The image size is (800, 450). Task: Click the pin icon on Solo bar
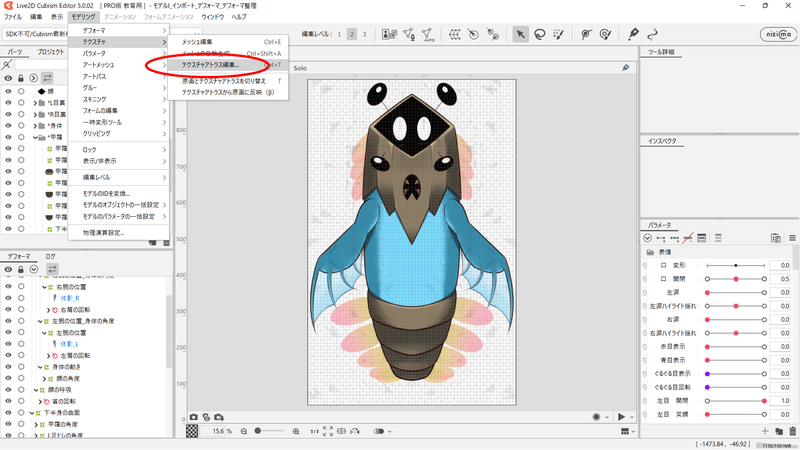(626, 68)
